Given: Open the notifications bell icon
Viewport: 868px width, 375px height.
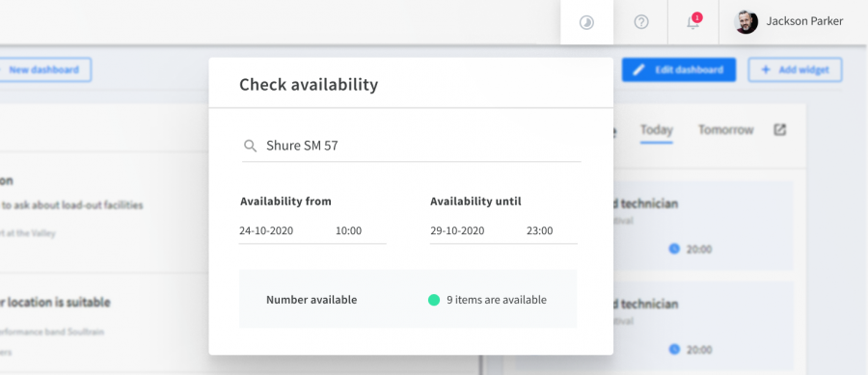Looking at the screenshot, I should click(693, 22).
